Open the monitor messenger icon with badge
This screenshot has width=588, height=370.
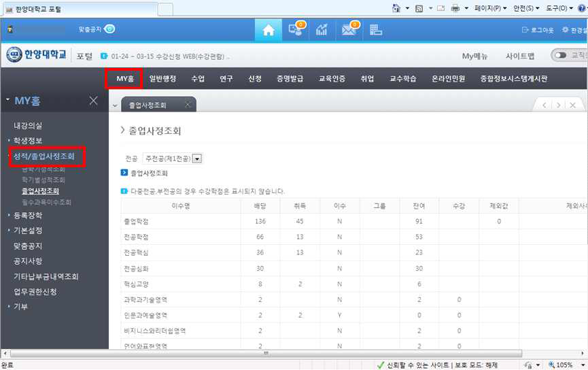[296, 30]
